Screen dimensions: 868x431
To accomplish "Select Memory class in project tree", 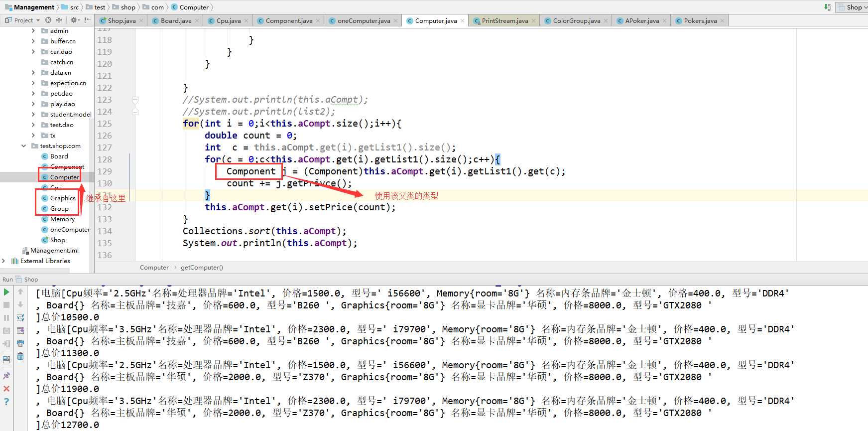I will pos(58,219).
